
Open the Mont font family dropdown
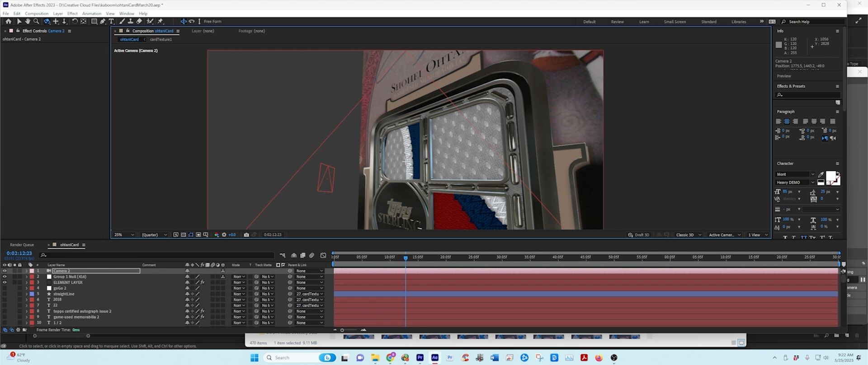coord(795,174)
